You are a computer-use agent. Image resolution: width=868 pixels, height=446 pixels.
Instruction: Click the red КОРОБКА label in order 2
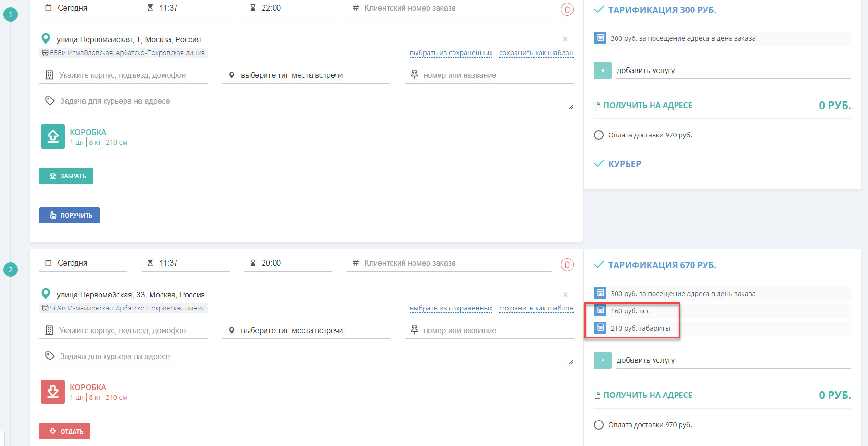coord(88,387)
